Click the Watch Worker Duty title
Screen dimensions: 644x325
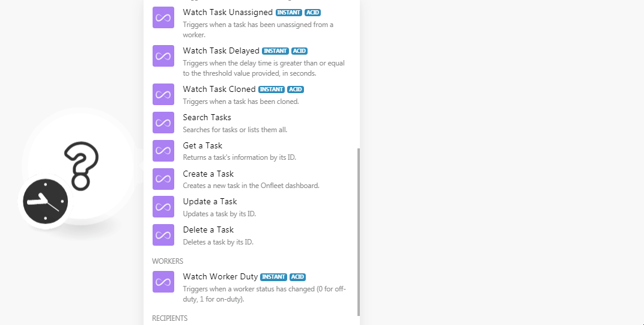pyautogui.click(x=220, y=276)
